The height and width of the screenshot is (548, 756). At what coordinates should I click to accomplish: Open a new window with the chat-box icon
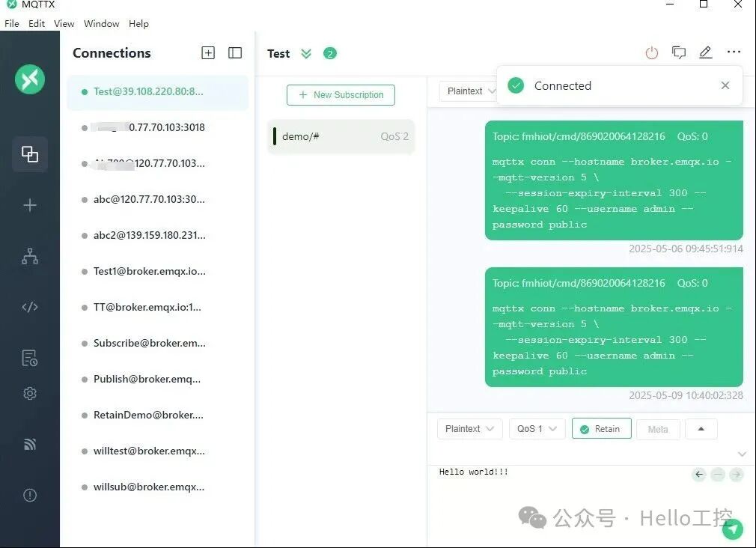[x=679, y=52]
